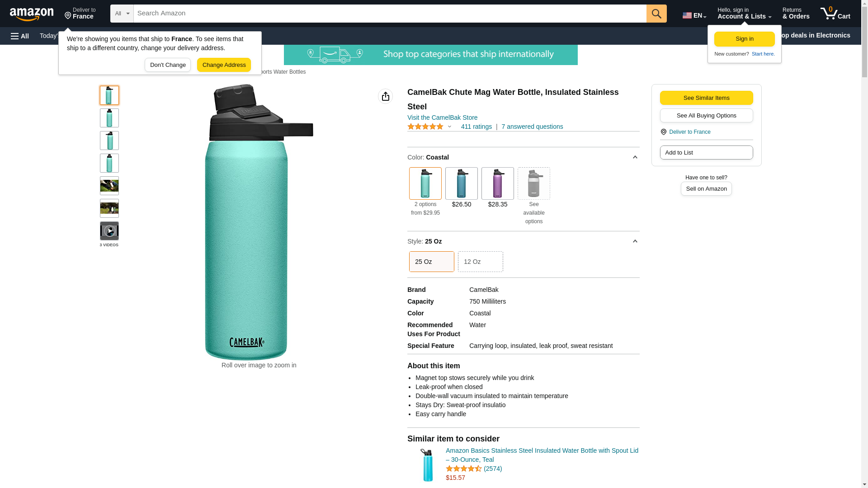Click the share icon on product image

click(x=386, y=96)
